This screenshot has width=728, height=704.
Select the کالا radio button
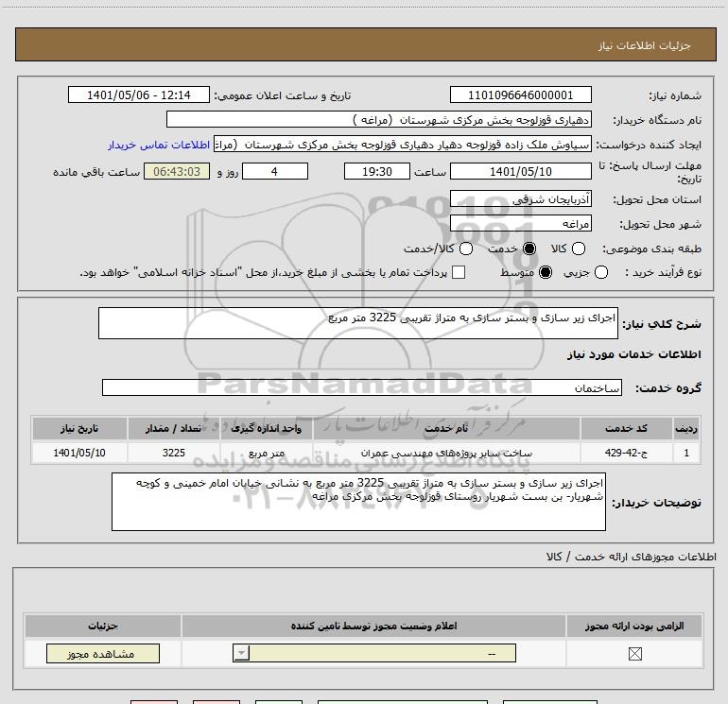pos(578,249)
